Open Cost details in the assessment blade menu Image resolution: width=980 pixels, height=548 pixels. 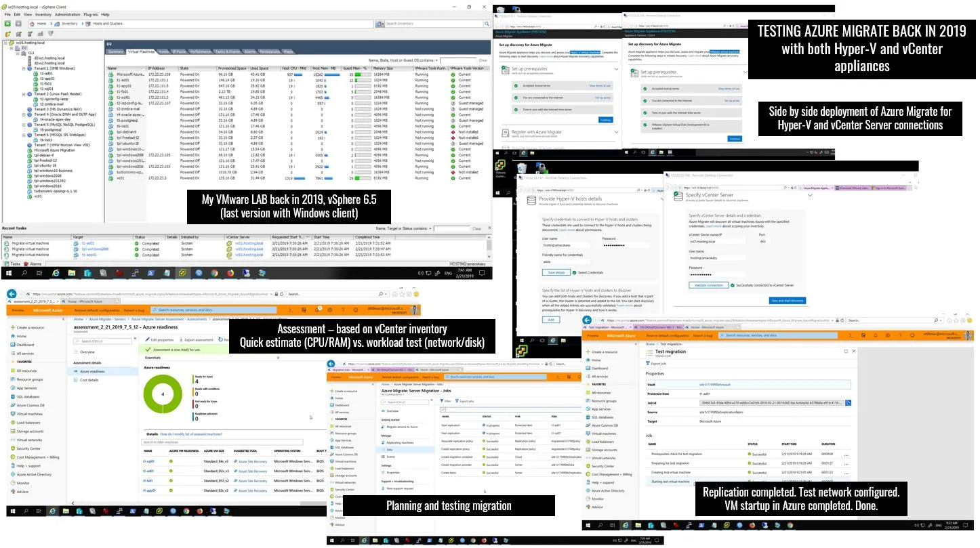coord(89,380)
